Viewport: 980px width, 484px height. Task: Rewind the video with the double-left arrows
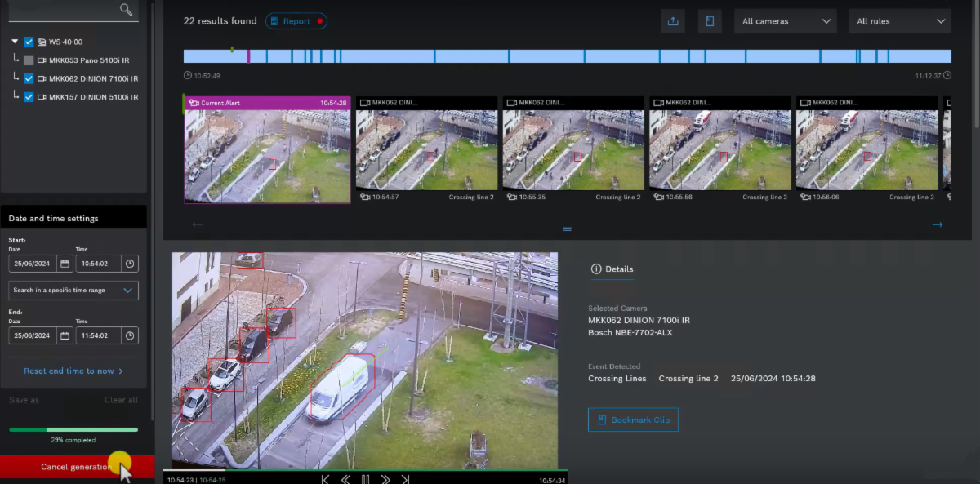[345, 479]
